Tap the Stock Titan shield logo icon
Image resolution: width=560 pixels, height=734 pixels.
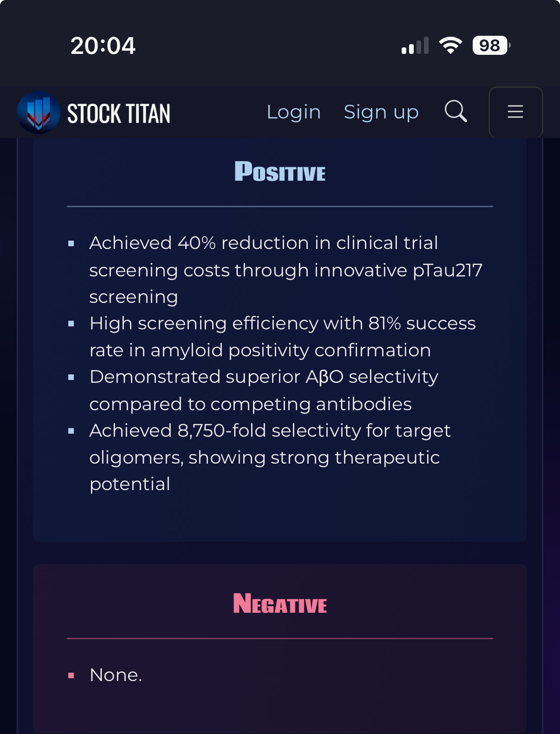(x=39, y=112)
